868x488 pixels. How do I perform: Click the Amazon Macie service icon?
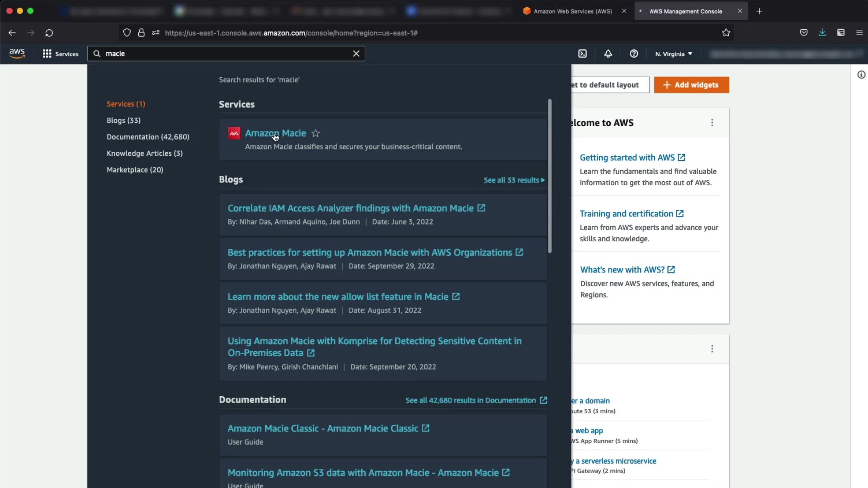click(x=234, y=133)
